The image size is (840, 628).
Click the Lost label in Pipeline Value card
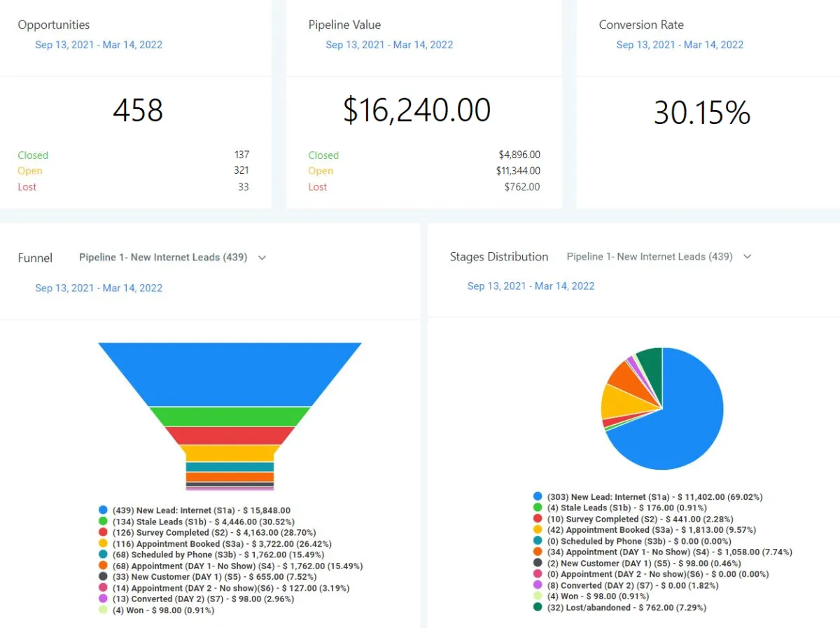(318, 187)
